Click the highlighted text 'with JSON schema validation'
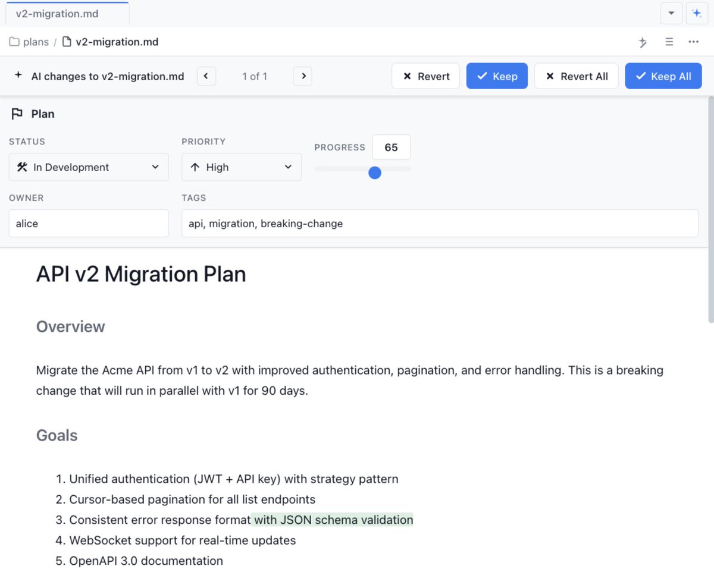This screenshot has height=588, width=714. 333,520
